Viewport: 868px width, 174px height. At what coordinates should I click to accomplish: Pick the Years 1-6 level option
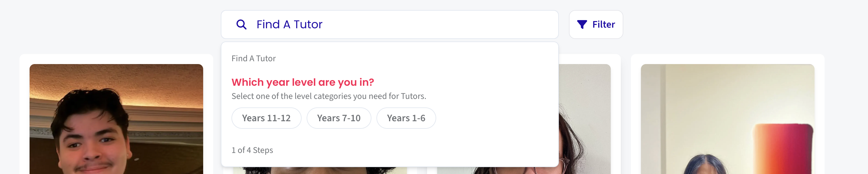point(406,118)
